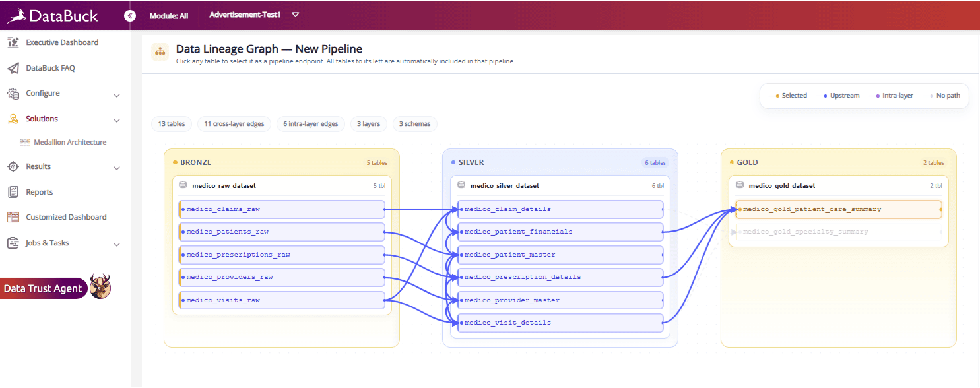Collapse the Solutions menu chevron
The image size is (980, 388).
pyautogui.click(x=117, y=121)
